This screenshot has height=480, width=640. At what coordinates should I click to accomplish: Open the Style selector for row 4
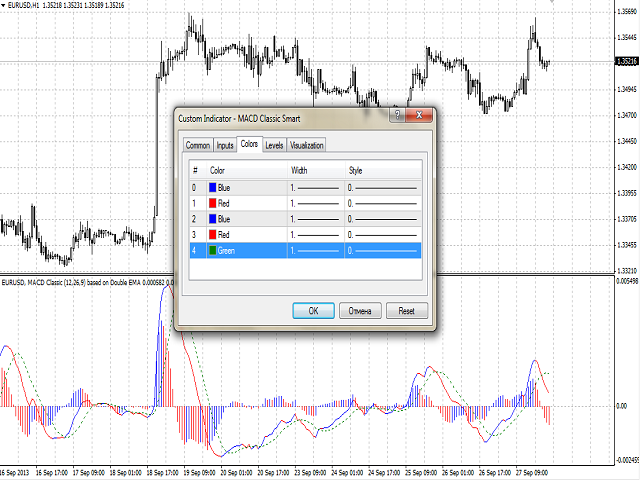[x=383, y=251]
